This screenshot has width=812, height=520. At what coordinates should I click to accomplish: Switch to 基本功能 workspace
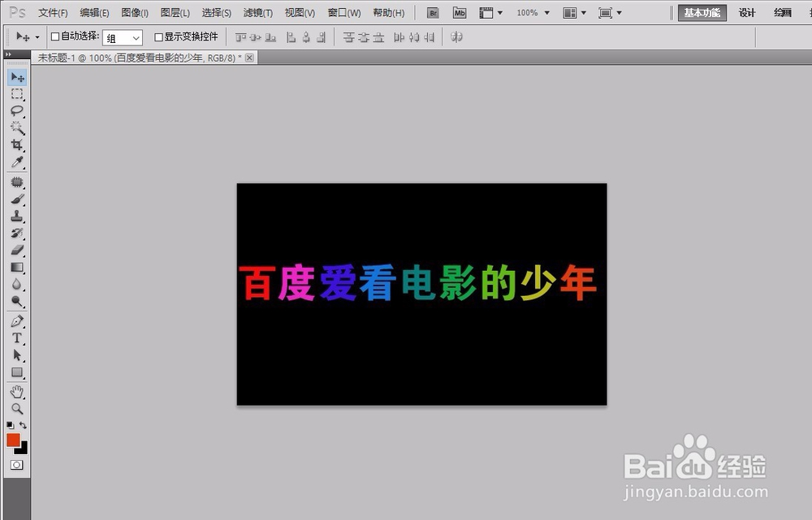coord(702,13)
